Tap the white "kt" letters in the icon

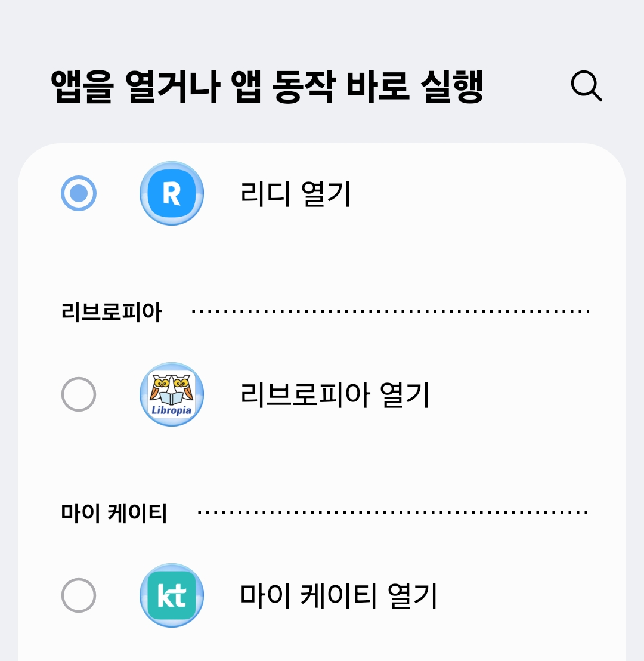click(x=172, y=596)
